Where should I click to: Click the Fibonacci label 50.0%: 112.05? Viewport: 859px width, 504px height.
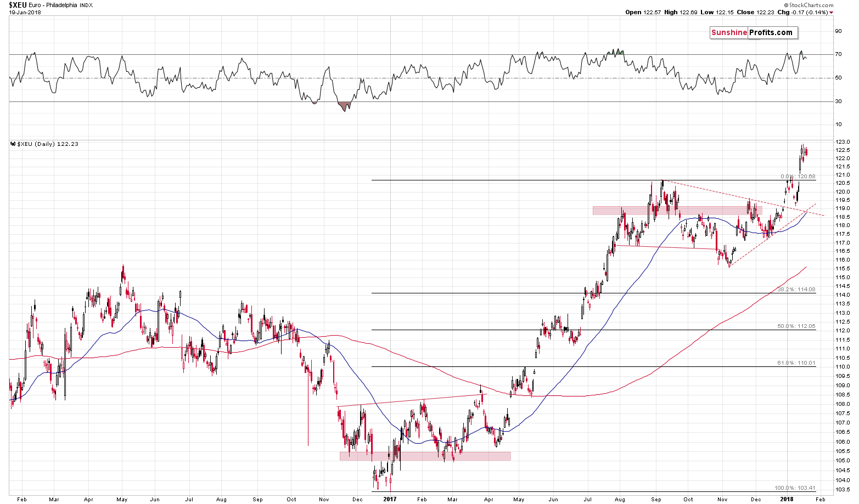[796, 326]
